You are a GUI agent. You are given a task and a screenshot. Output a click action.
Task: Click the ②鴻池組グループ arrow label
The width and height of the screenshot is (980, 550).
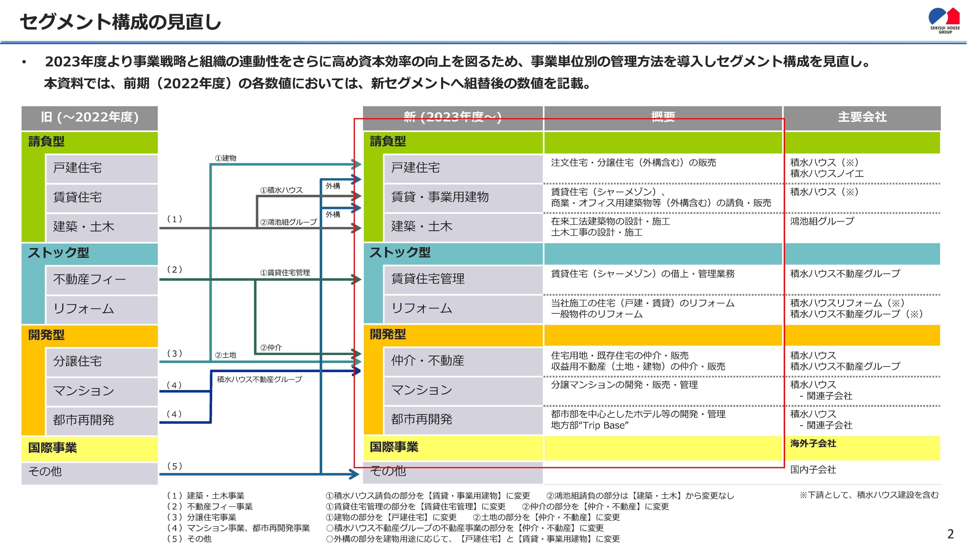click(288, 222)
